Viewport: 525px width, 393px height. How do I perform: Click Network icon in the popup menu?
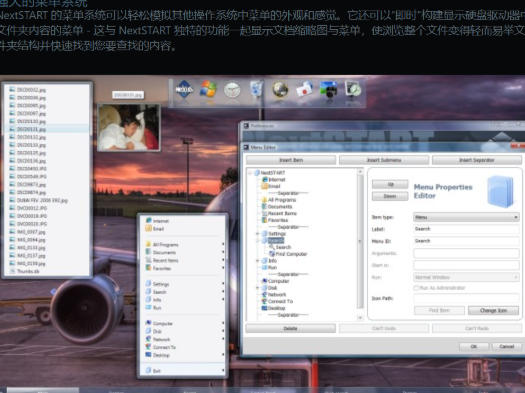click(149, 339)
